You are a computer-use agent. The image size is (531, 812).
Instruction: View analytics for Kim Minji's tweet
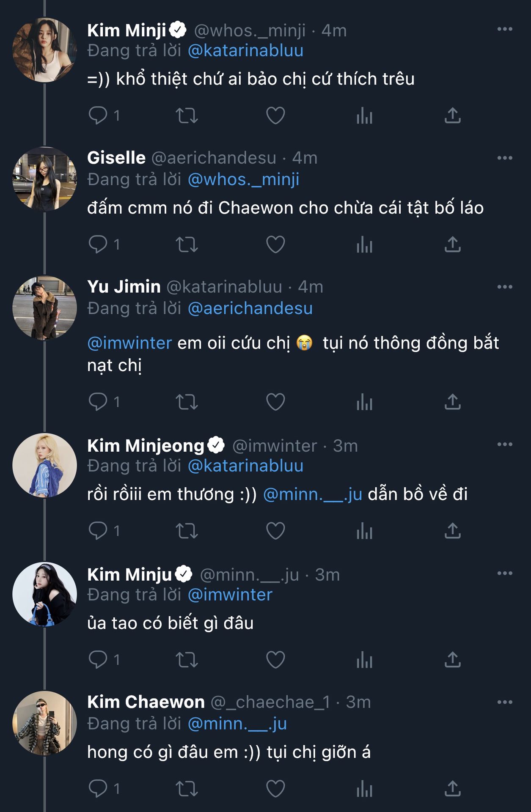364,115
